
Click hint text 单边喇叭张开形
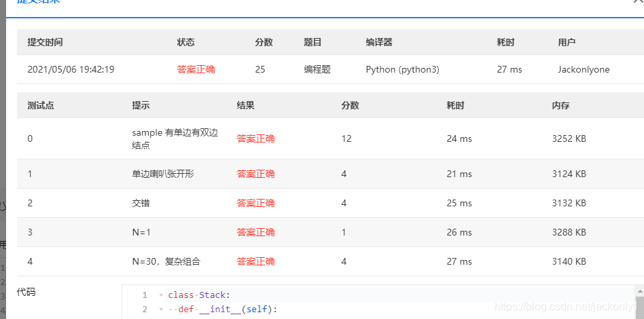[163, 174]
